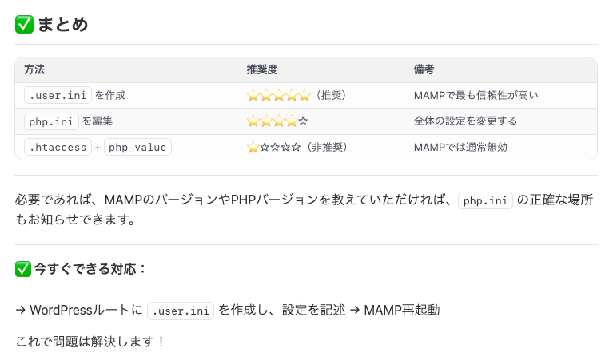Click the 備考 column header
This screenshot has height=364, width=613.
coord(424,69)
